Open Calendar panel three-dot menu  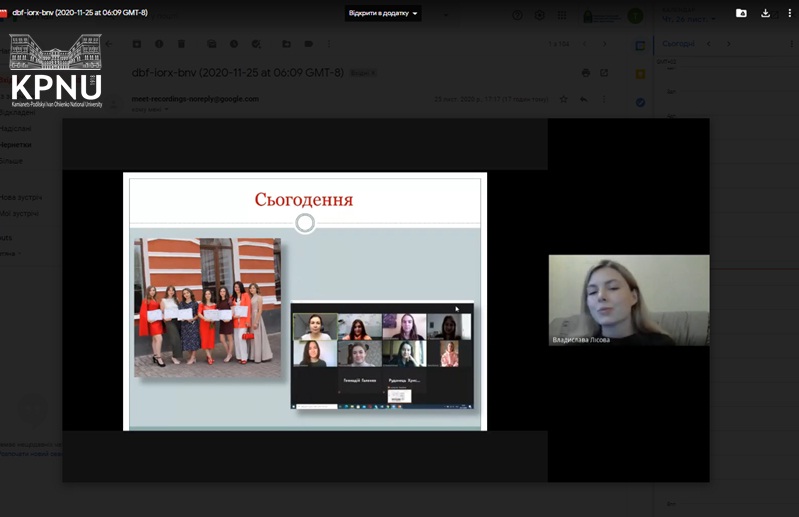point(791,44)
